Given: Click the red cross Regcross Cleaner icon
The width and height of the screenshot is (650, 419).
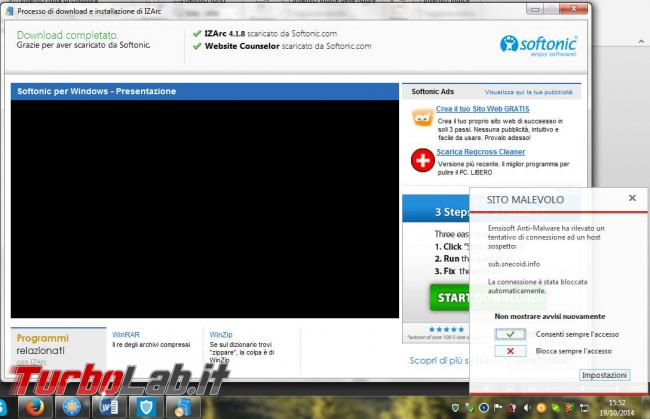Looking at the screenshot, I should [422, 160].
